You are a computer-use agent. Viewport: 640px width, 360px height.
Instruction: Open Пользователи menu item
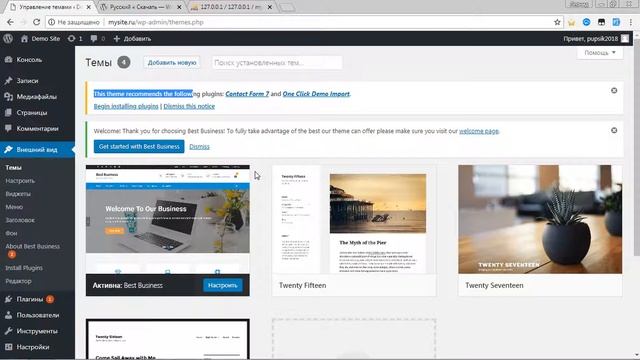pos(37,315)
